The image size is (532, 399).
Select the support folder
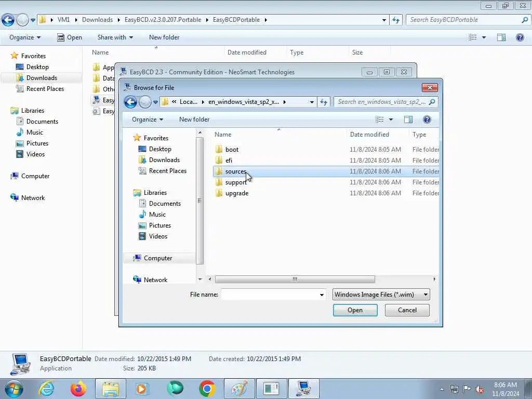[326, 182]
